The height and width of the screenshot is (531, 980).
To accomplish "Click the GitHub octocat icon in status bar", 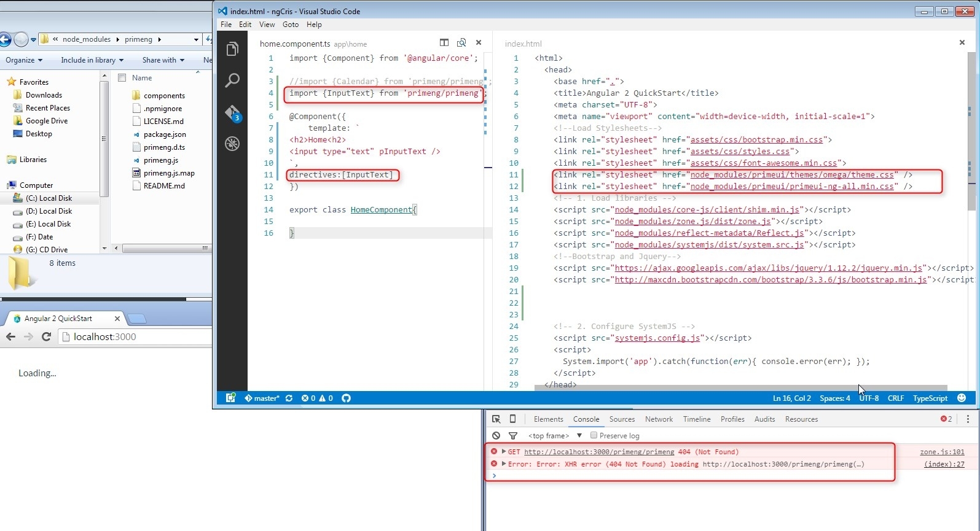I will [x=347, y=398].
